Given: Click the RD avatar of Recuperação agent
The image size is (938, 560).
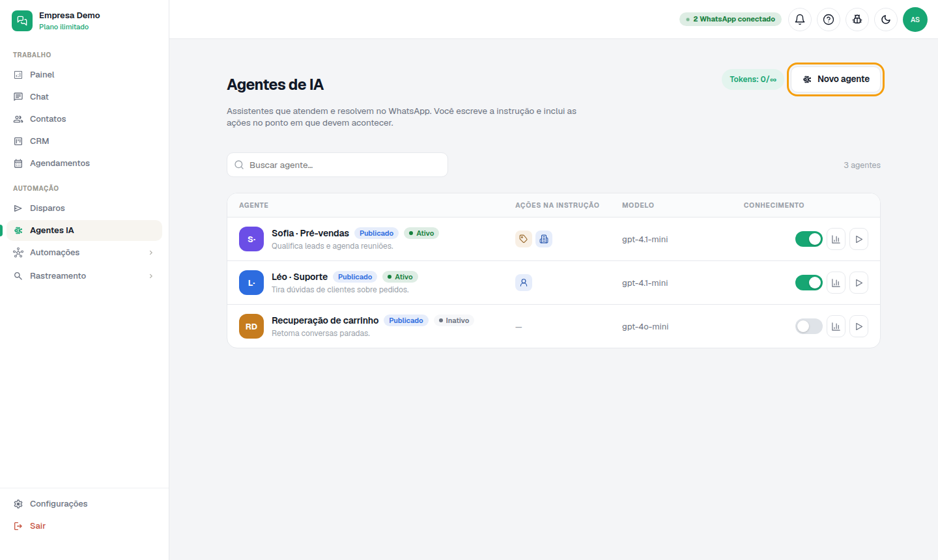Looking at the screenshot, I should [251, 326].
